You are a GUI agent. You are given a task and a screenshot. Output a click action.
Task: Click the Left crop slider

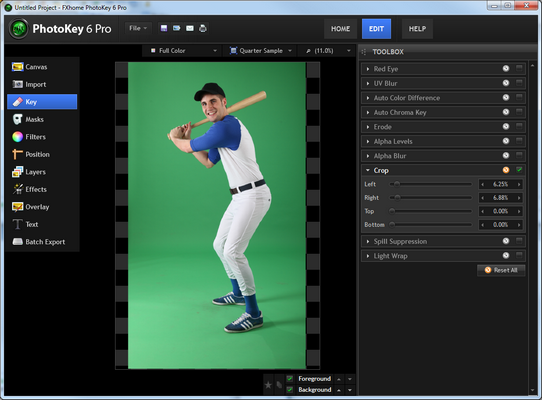pyautogui.click(x=431, y=184)
